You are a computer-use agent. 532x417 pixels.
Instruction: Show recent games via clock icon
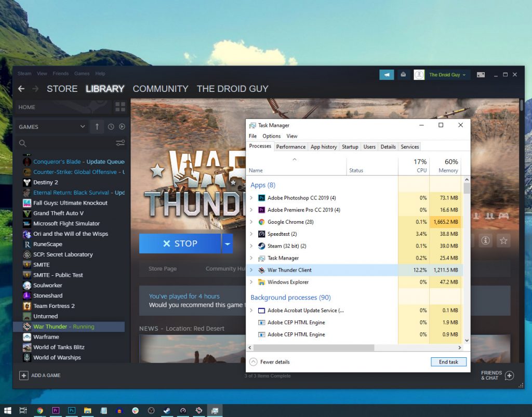click(x=111, y=127)
